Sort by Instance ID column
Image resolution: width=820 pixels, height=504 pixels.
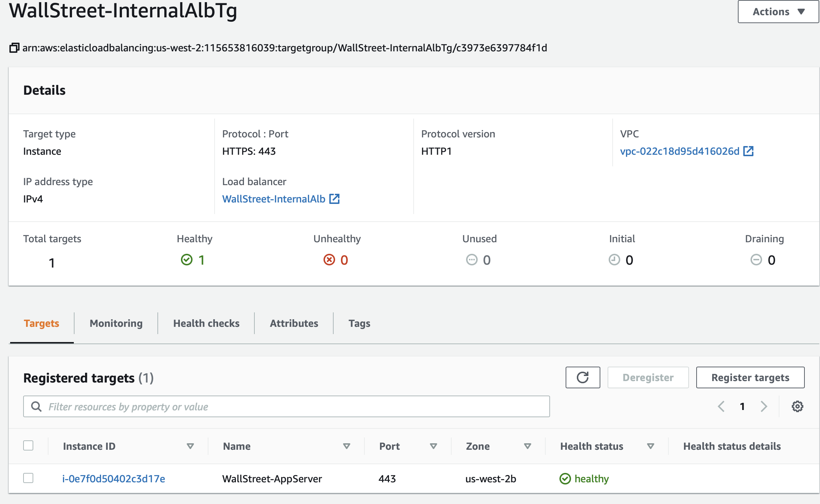[x=190, y=446]
